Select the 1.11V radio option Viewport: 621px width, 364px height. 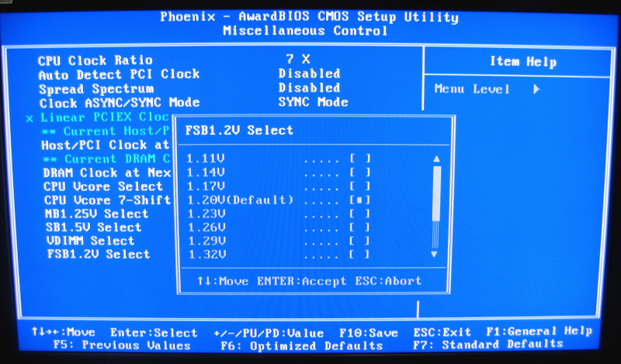(x=359, y=158)
